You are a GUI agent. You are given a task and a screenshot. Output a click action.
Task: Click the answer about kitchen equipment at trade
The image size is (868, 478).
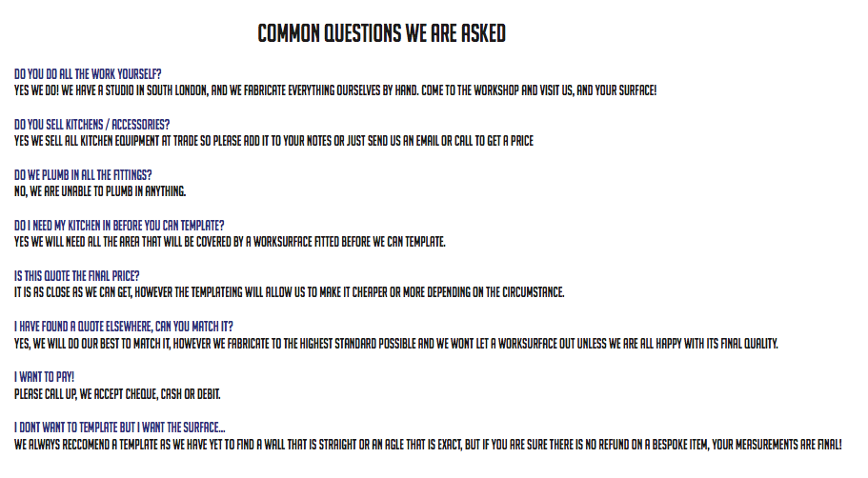pos(274,141)
